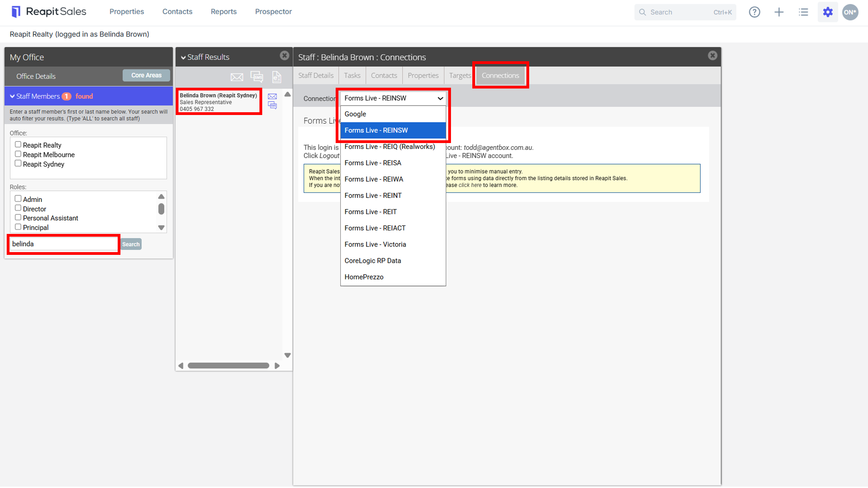This screenshot has width=868, height=488.
Task: Choose Forms Live - REIQ (Realworks) option
Action: pyautogui.click(x=393, y=147)
